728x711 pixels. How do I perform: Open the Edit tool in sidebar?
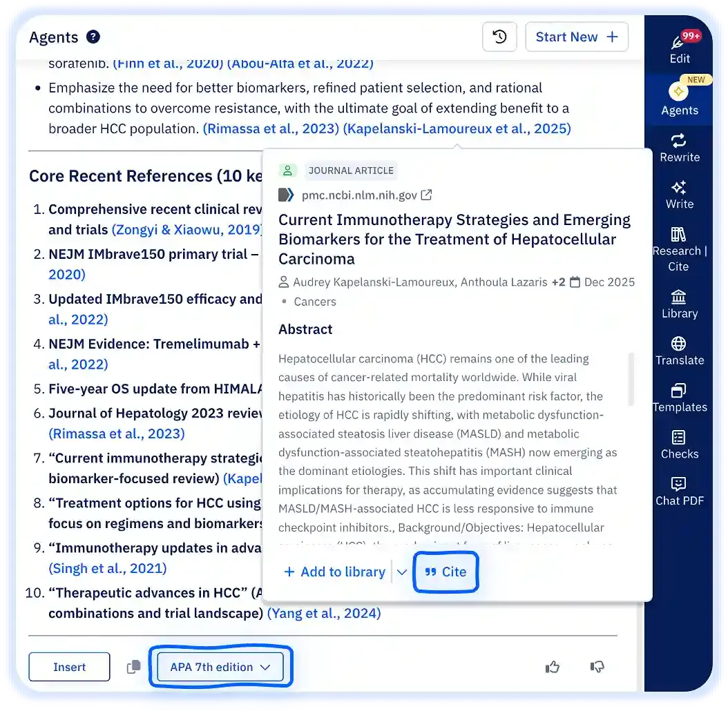point(680,48)
